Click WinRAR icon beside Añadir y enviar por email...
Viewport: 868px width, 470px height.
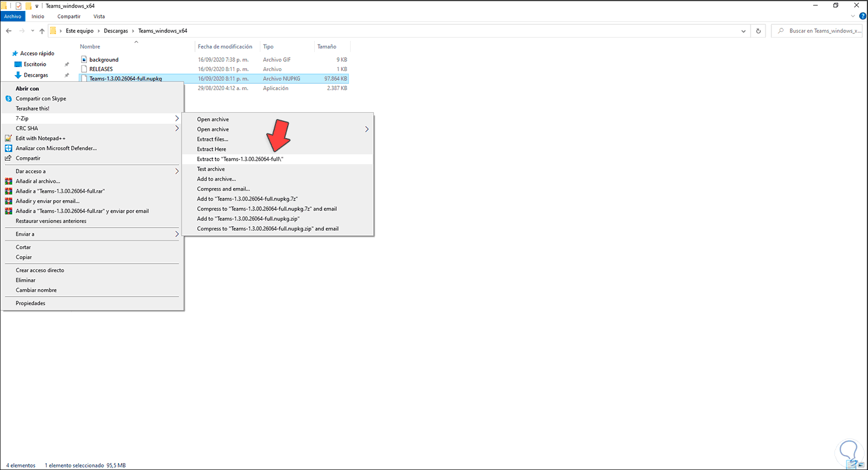8,201
